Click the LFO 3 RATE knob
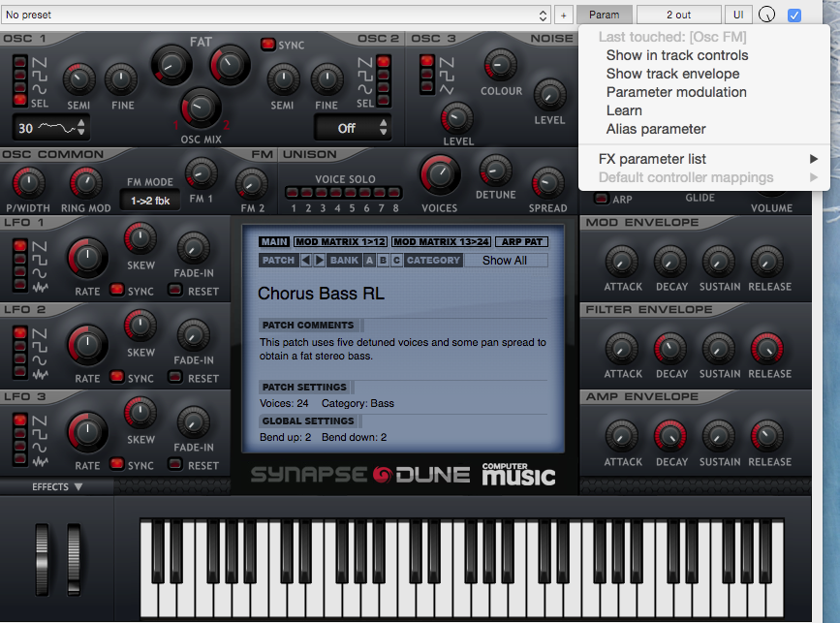The height and width of the screenshot is (623, 840). [x=87, y=432]
